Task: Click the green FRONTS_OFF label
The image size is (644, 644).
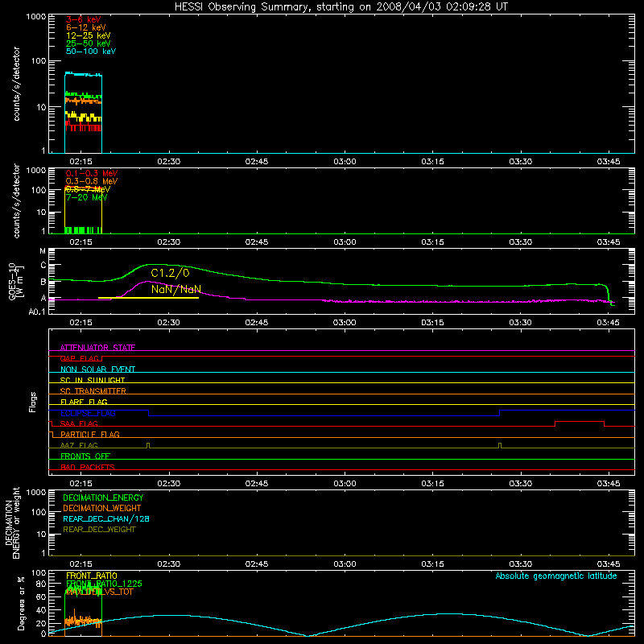Action: coord(85,456)
